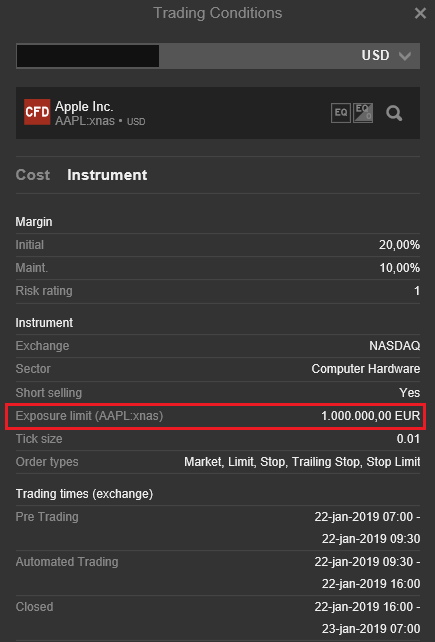Viewport: 435px width, 642px height.
Task: Click the Automated Trading times row
Action: tap(218, 573)
